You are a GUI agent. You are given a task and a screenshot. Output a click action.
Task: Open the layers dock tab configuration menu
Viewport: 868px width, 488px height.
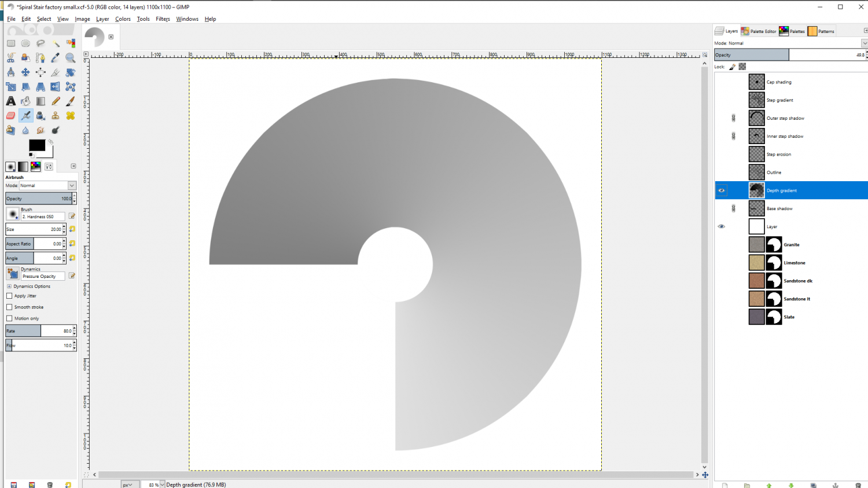[865, 31]
